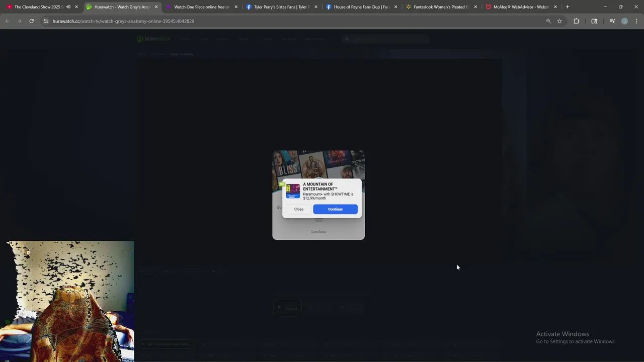Open the House of Payne Fans Club tab
Viewport: 644px width, 362px height.
(x=362, y=7)
